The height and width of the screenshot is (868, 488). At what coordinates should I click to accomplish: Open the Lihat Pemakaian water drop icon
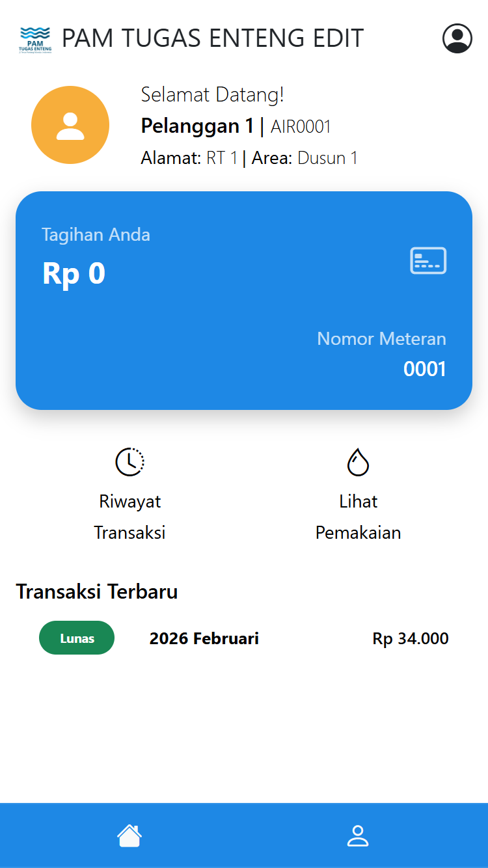tap(358, 462)
